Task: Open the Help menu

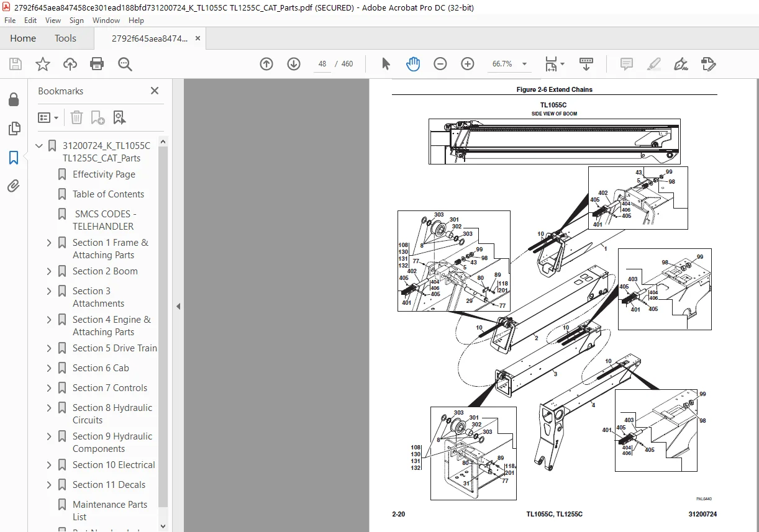Action: [x=136, y=20]
